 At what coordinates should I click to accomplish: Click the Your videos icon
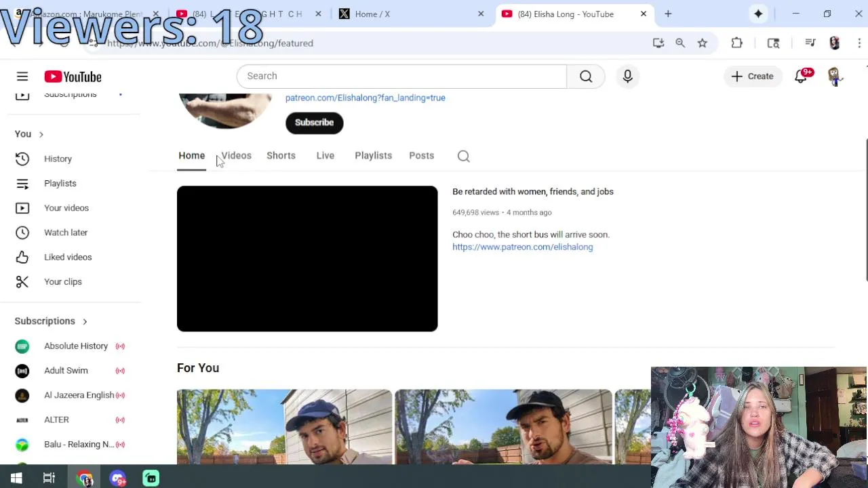tap(22, 208)
